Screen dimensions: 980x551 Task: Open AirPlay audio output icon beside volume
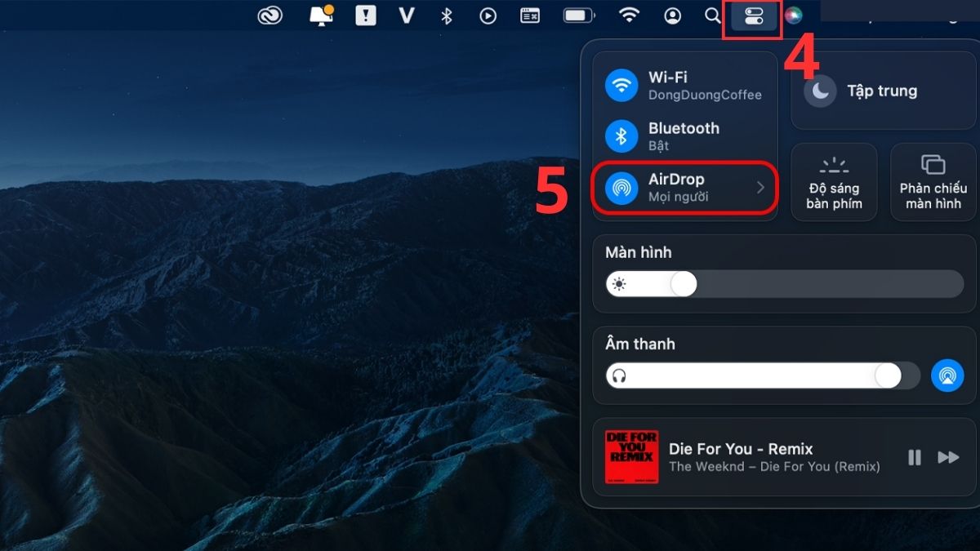[947, 375]
